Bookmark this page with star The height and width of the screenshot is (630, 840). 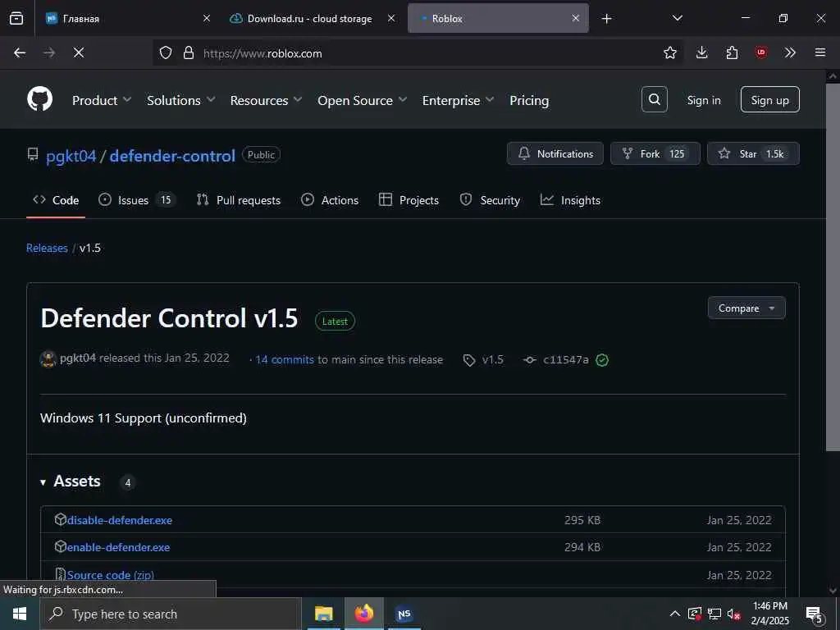tap(669, 52)
